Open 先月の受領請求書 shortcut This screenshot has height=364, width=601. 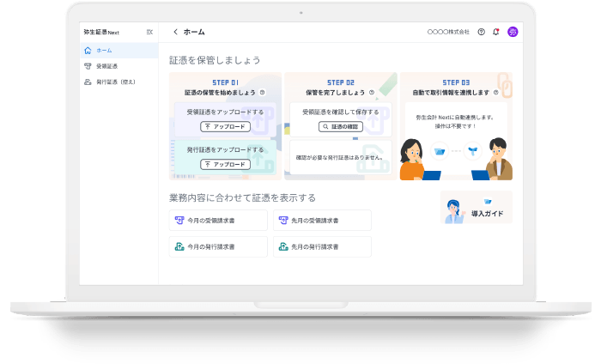tap(322, 221)
